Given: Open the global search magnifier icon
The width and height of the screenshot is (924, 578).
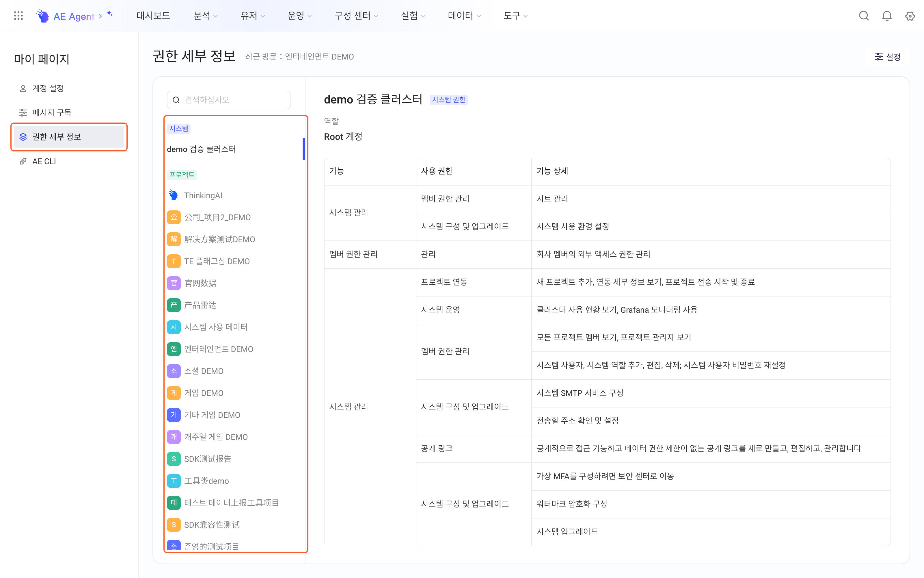Looking at the screenshot, I should coord(864,16).
